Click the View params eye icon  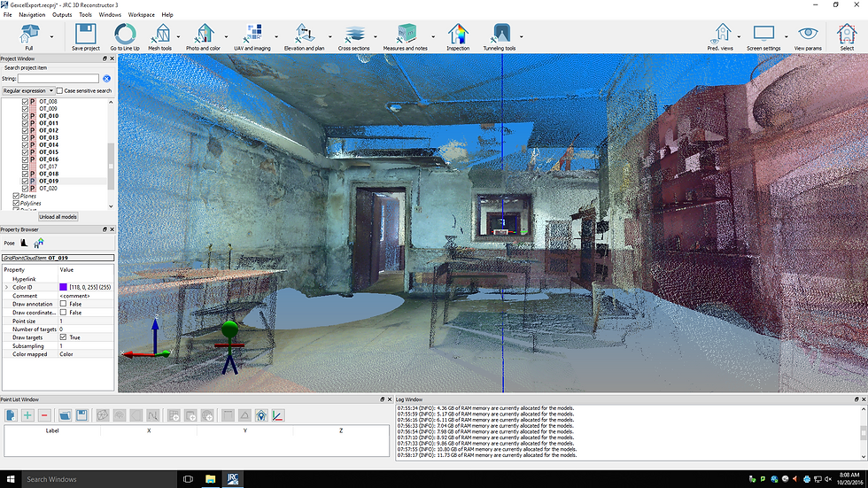click(808, 34)
